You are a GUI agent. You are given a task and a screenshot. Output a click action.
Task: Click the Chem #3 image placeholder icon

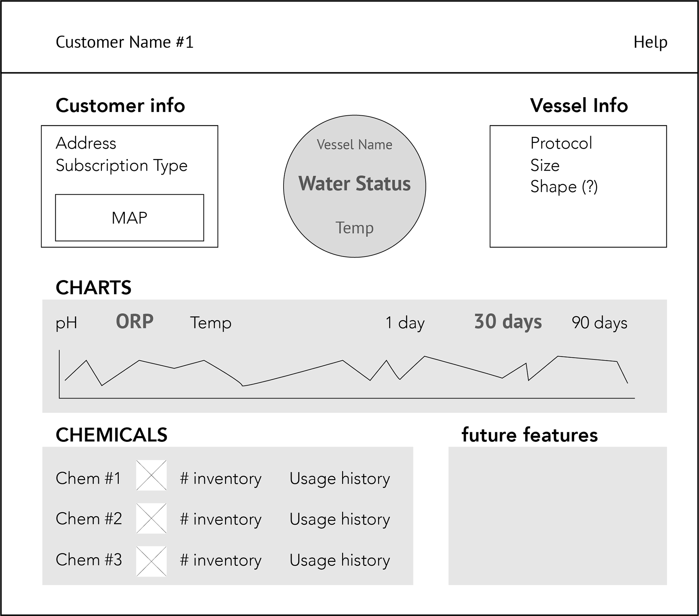click(151, 561)
